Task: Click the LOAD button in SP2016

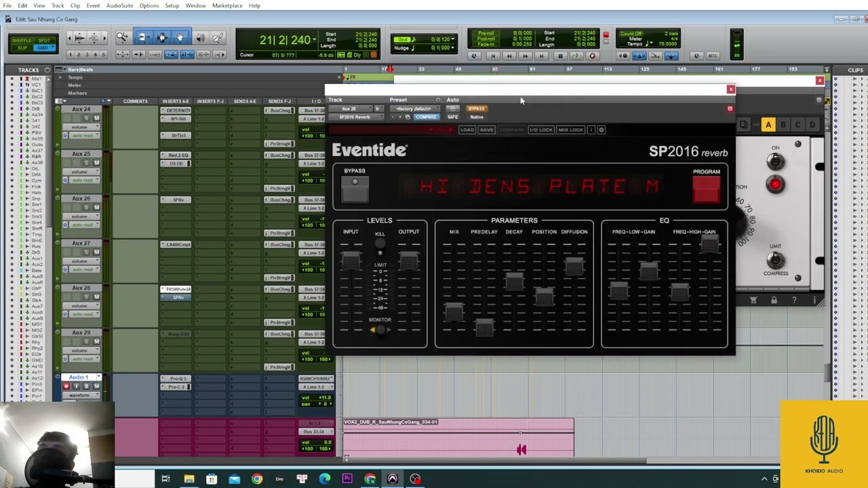Action: point(467,129)
